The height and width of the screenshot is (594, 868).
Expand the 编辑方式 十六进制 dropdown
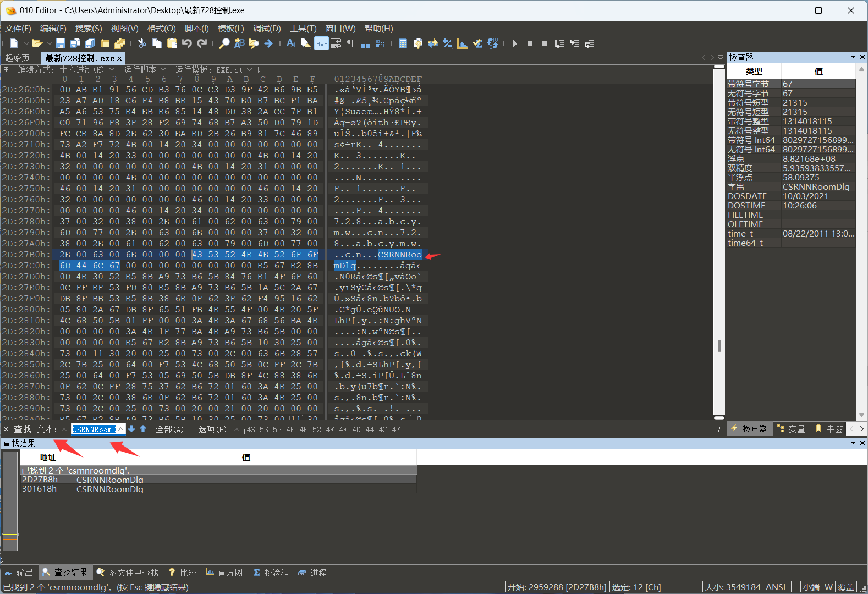112,69
